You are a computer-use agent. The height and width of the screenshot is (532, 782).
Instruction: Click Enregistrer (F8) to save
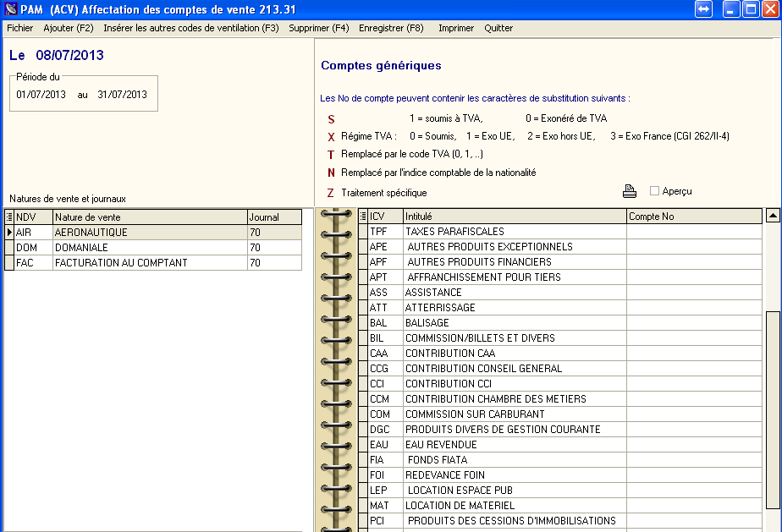[391, 28]
